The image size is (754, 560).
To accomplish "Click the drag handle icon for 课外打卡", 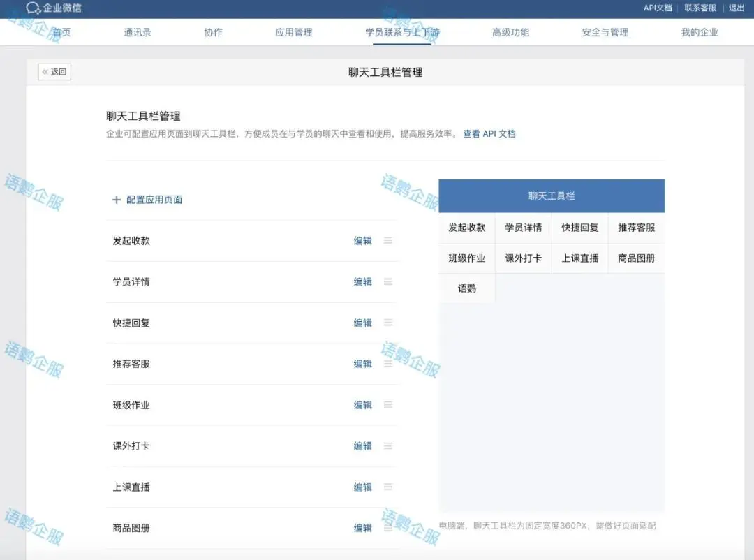I will coord(388,446).
